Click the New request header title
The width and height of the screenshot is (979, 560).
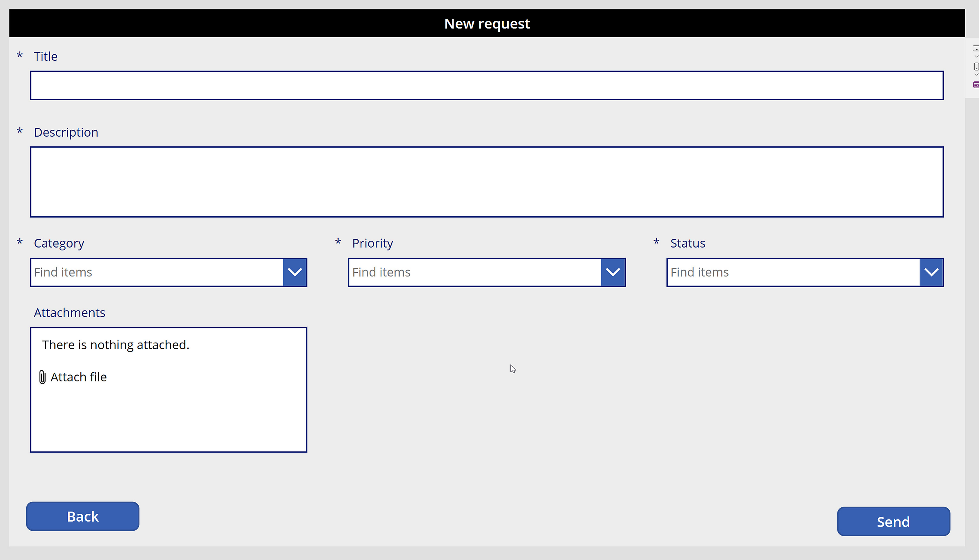(487, 24)
